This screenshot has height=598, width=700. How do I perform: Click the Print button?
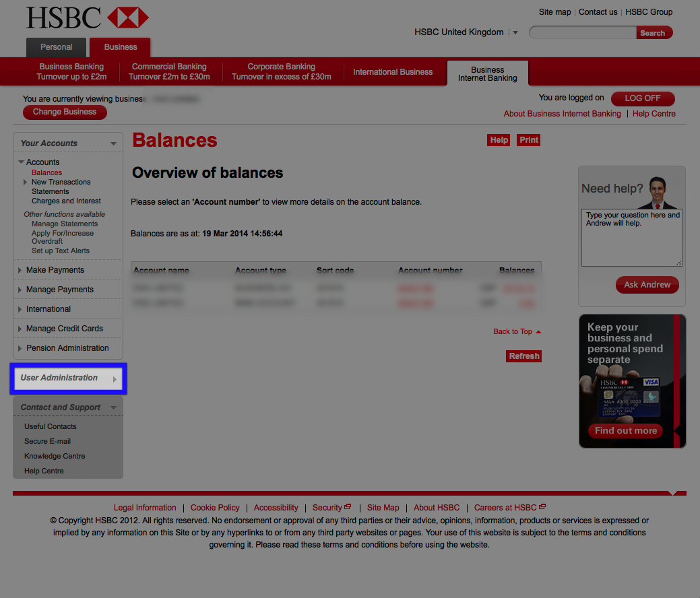coord(529,140)
